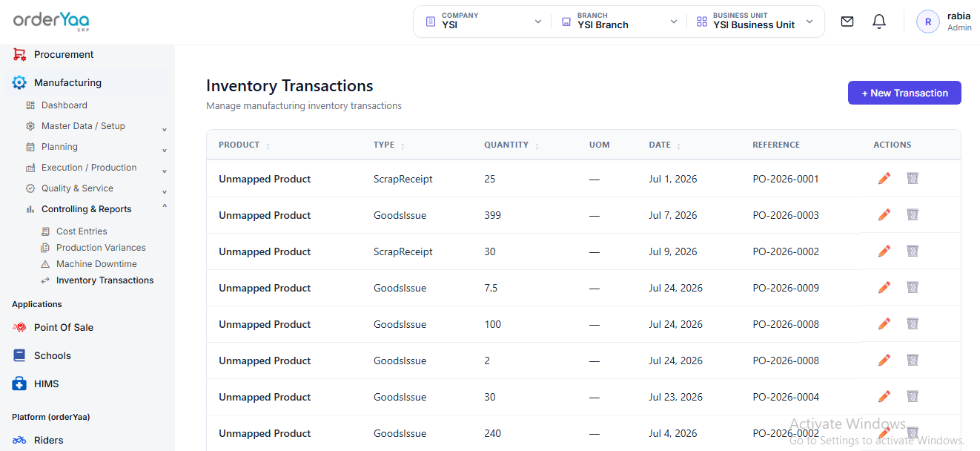Open the Point Of Sale application

(64, 327)
